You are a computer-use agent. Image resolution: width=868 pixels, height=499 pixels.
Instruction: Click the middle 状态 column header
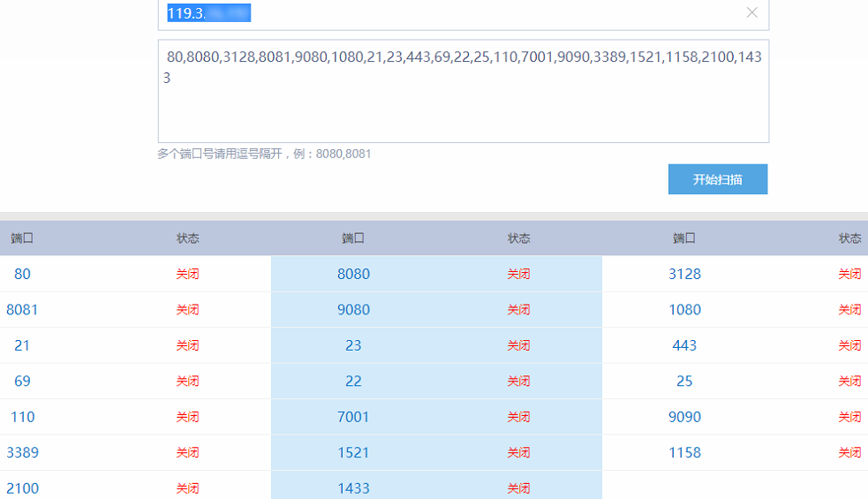pyautogui.click(x=518, y=238)
